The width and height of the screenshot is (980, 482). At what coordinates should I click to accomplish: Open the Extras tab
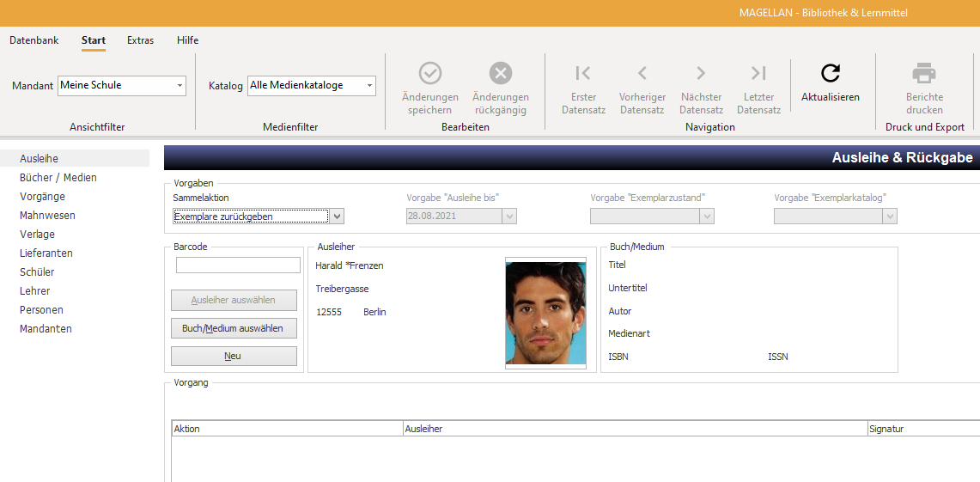point(141,40)
